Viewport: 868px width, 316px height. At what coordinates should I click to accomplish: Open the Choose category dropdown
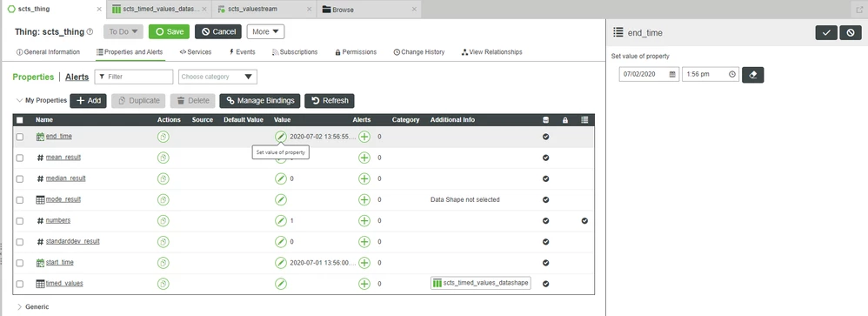pyautogui.click(x=217, y=77)
